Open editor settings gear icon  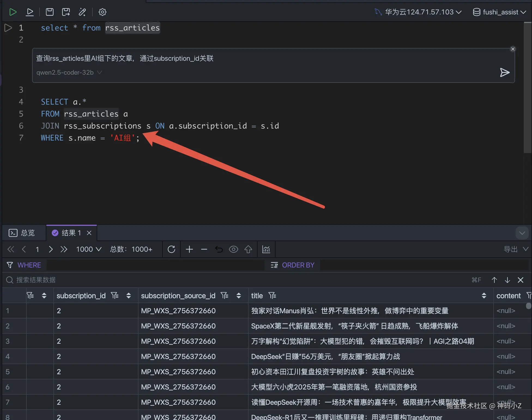102,12
